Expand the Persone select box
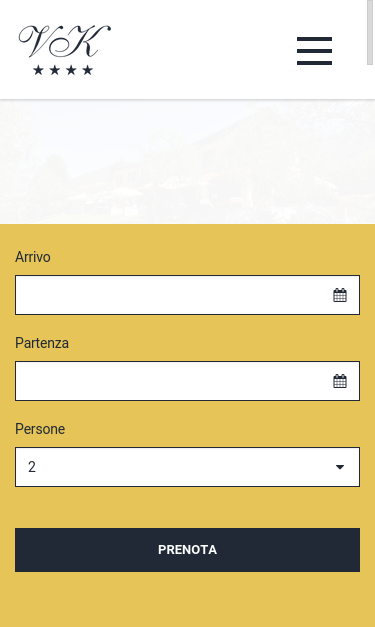Image resolution: width=375 pixels, height=627 pixels. point(188,467)
